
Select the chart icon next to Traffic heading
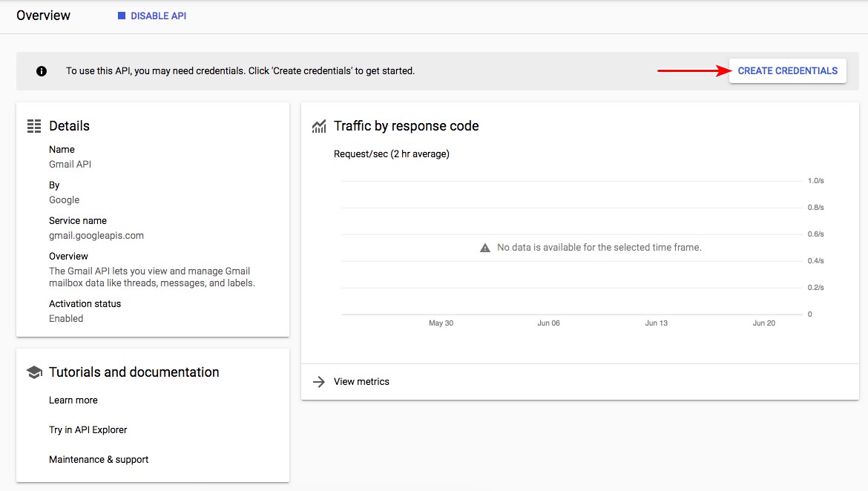319,126
